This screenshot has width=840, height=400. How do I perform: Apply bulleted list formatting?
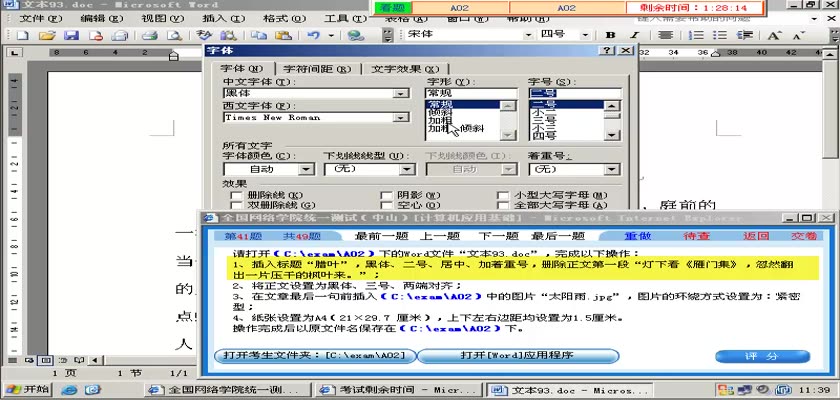[720, 35]
